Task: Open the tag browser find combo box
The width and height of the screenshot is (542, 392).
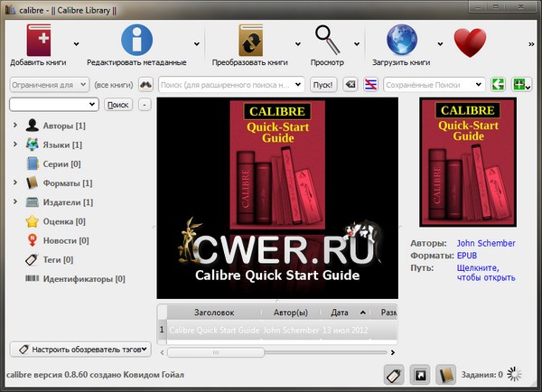Action: pos(54,105)
